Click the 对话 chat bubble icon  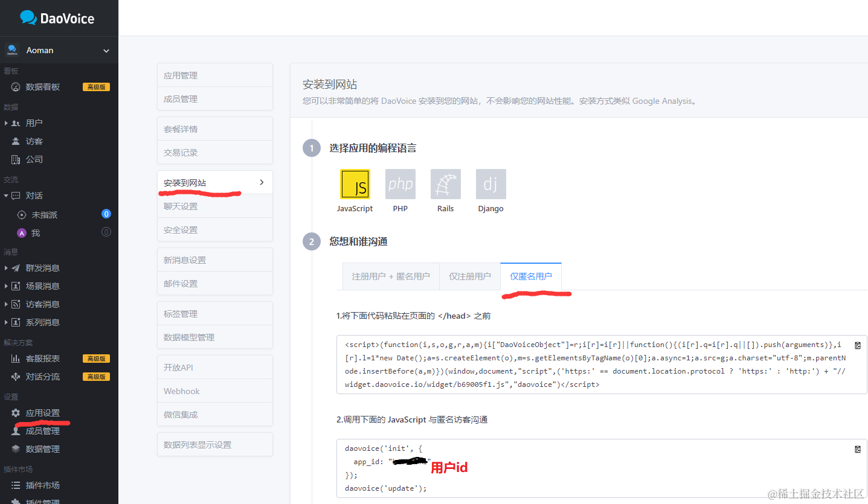pos(16,196)
